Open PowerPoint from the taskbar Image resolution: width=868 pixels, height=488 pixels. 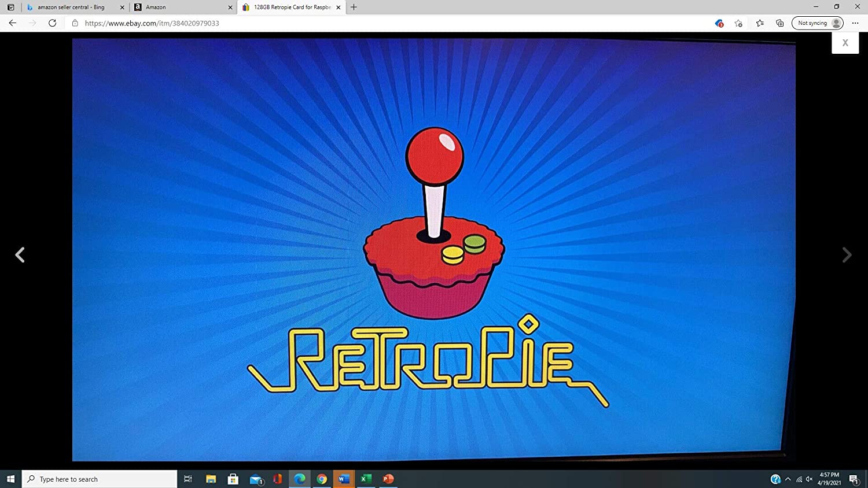coord(388,479)
